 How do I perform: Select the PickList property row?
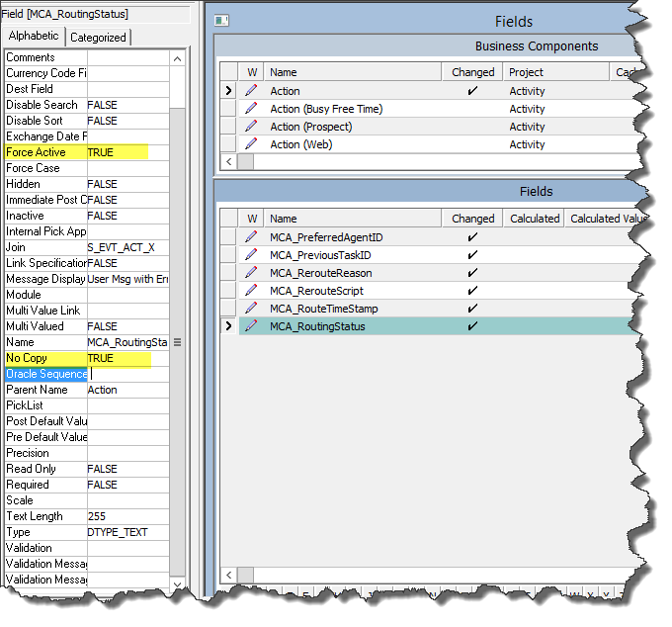87,405
